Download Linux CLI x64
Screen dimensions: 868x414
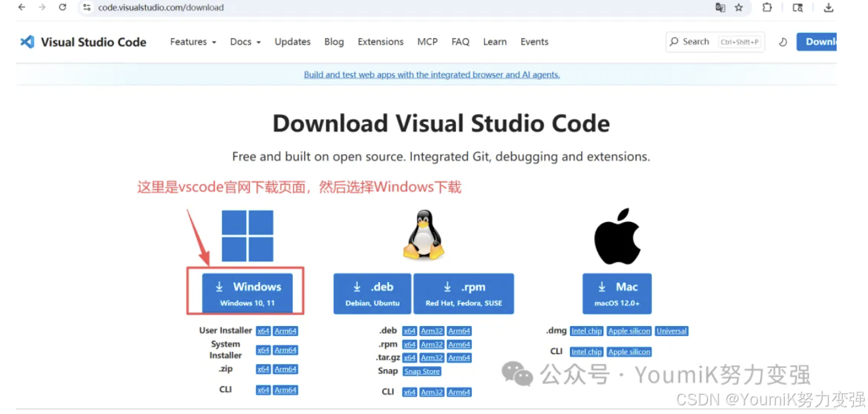pyautogui.click(x=410, y=392)
